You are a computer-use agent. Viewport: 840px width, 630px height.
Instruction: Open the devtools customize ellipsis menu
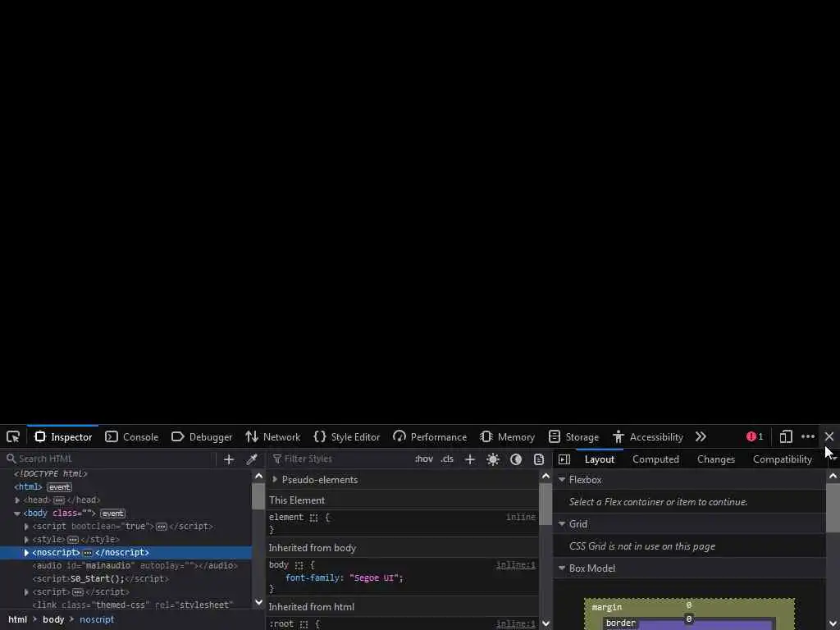808,436
